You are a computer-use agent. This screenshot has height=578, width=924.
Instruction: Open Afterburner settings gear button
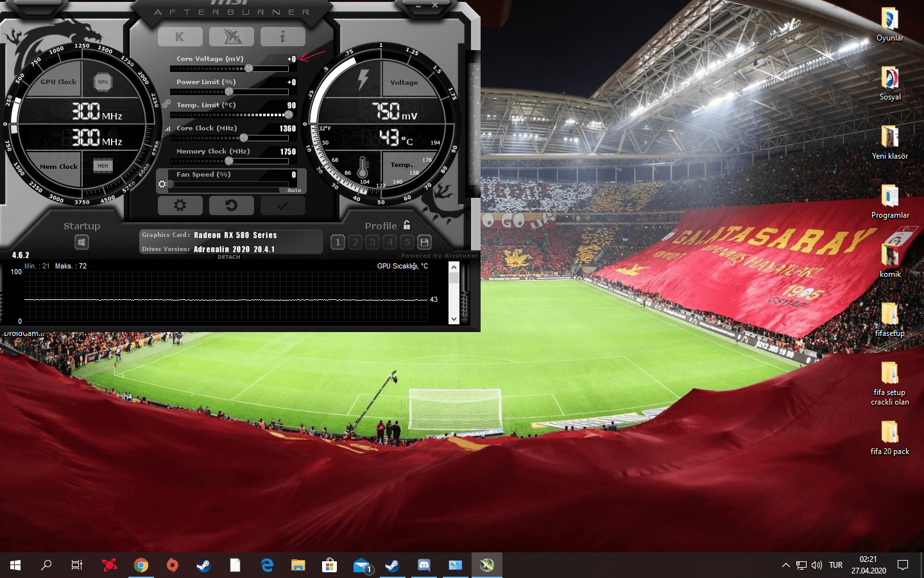point(180,205)
